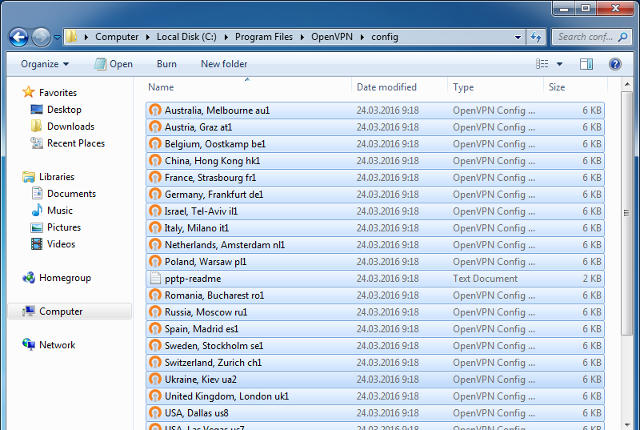Image resolution: width=640 pixels, height=430 pixels.
Task: Click icon of Netherlands, Amsterdam nl1
Action: click(x=155, y=244)
